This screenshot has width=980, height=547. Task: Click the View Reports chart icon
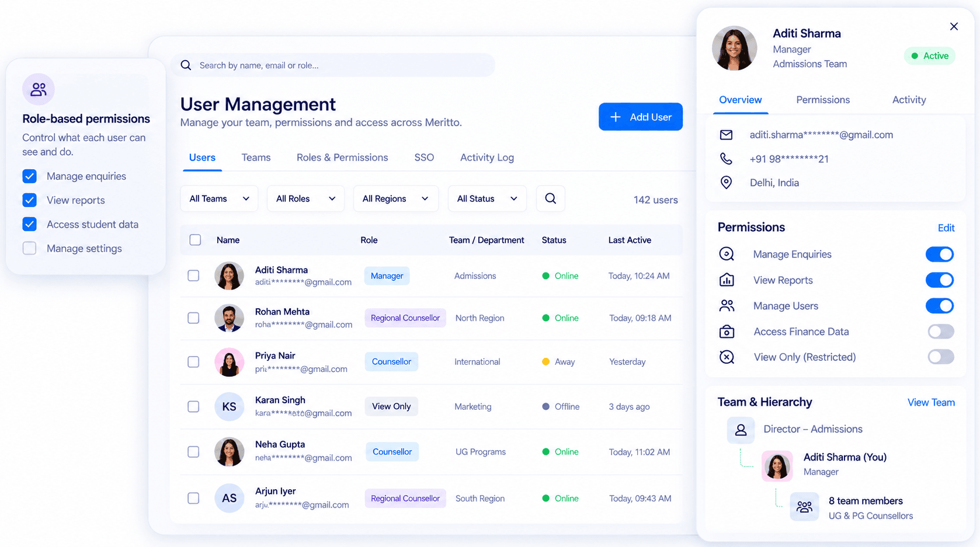click(x=727, y=280)
